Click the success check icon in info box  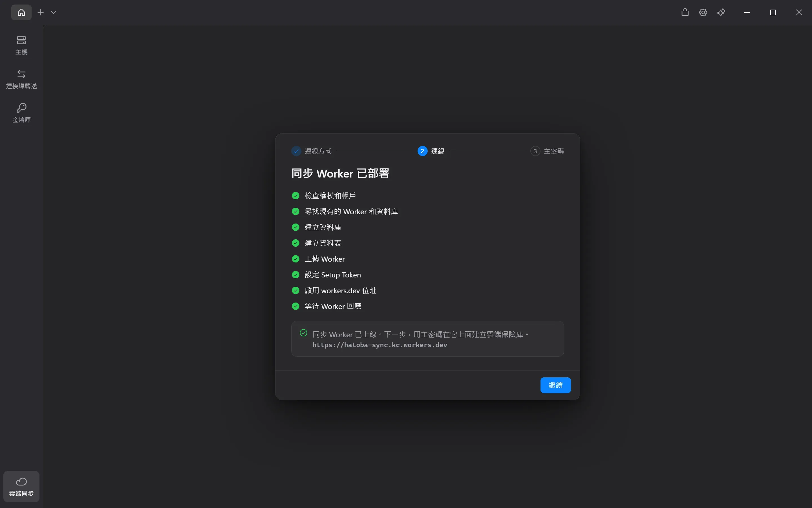[303, 333]
